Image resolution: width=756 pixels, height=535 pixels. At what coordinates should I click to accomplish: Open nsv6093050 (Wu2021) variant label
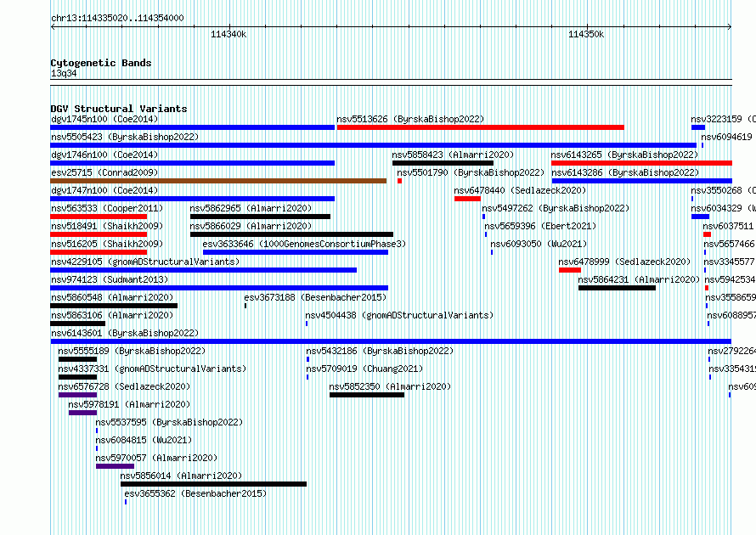[539, 244]
